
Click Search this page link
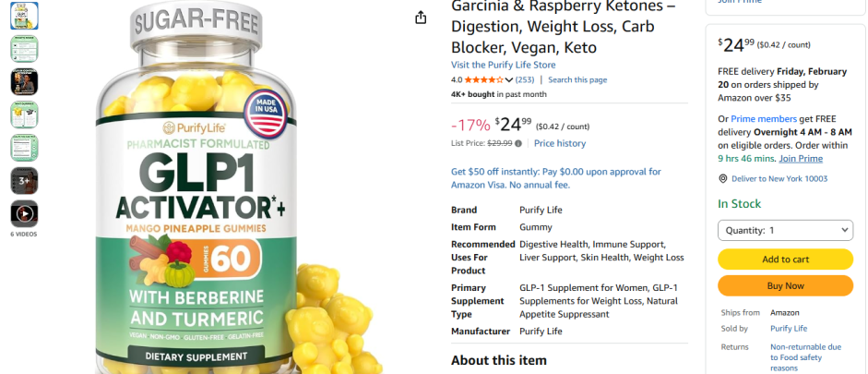[x=577, y=80]
